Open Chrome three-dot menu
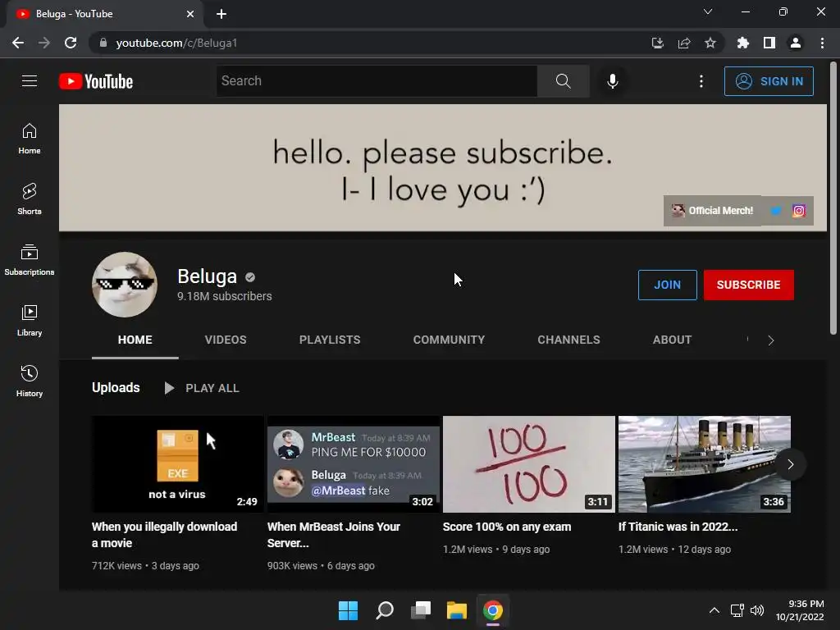 tap(822, 43)
